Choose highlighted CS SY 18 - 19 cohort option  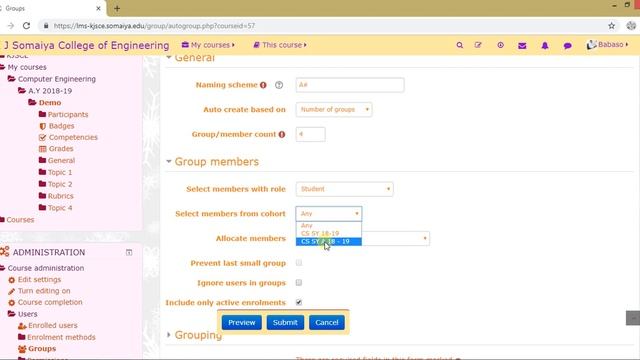click(329, 242)
